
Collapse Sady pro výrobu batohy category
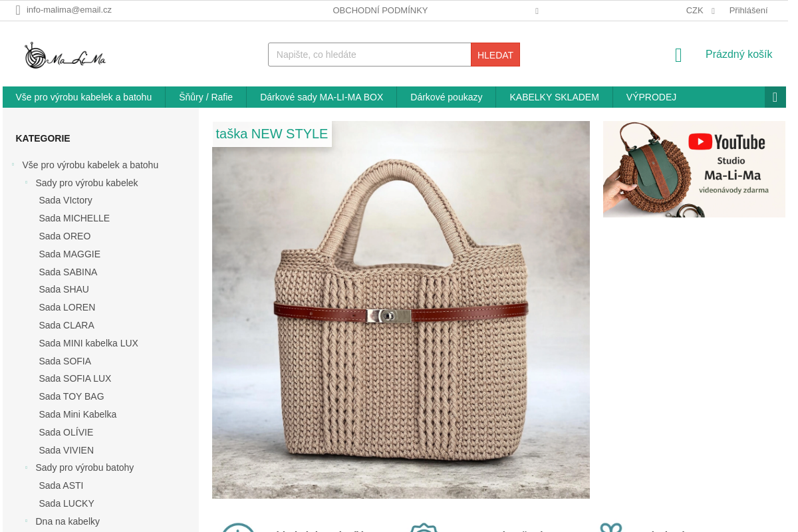(26, 467)
